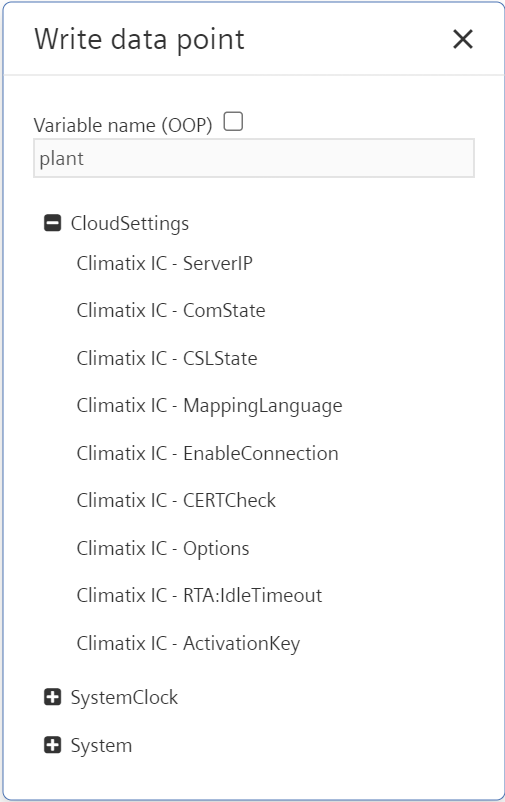The height and width of the screenshot is (802, 505).
Task: Pick Climatix IC - RTA:IdleTimeout
Action: click(200, 595)
